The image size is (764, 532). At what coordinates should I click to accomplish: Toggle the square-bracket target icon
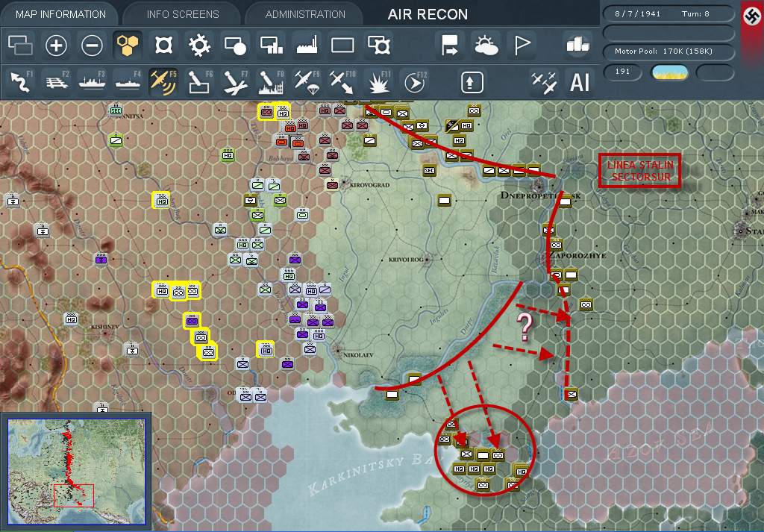click(163, 46)
